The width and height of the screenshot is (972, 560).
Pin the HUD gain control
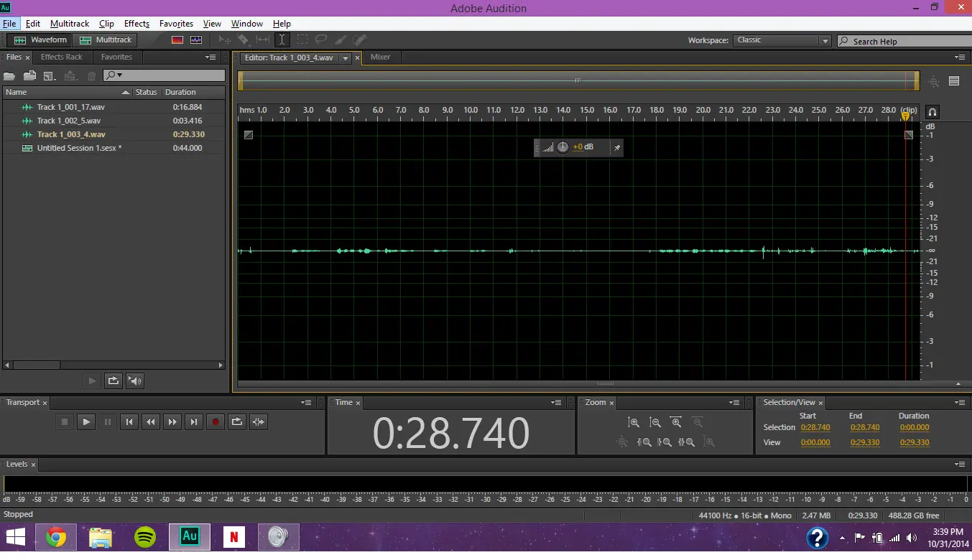point(616,148)
